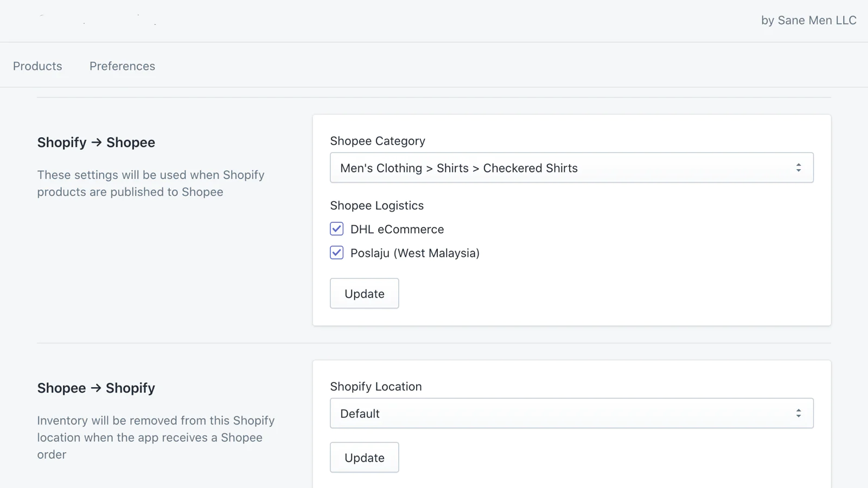Click the up-down arrows in Shopee Category select
868x488 pixels.
[799, 168]
